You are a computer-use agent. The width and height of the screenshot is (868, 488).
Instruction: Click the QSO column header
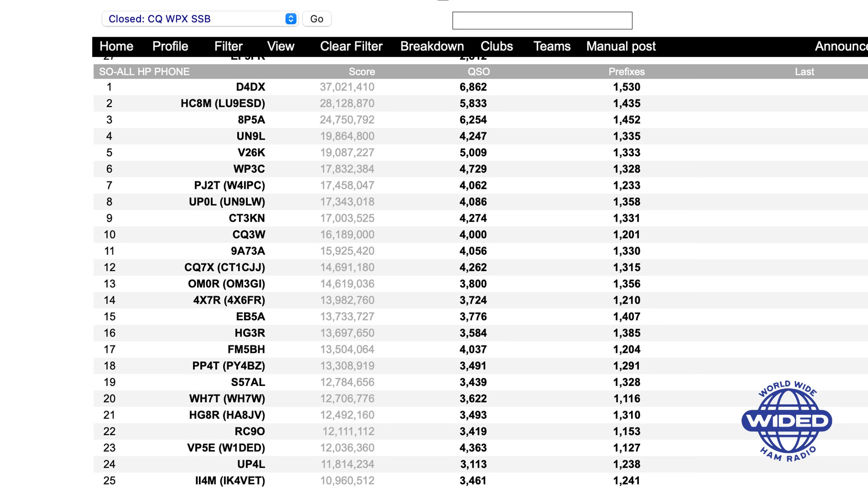(479, 71)
